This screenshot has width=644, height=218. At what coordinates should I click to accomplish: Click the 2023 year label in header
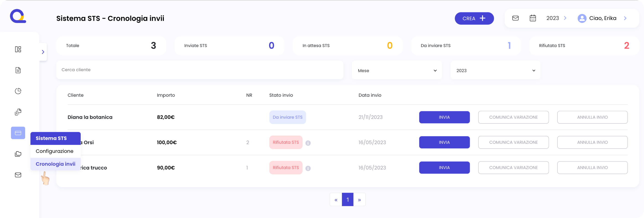553,18
